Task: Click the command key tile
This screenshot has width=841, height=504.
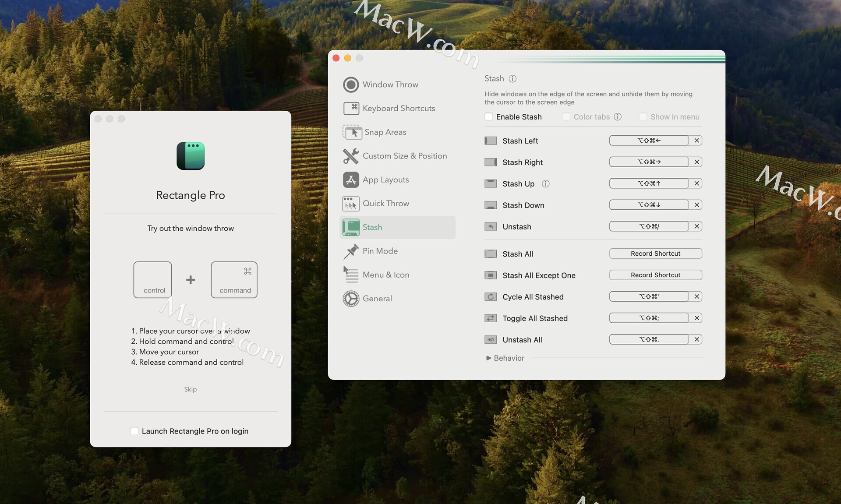Action: 234,280
